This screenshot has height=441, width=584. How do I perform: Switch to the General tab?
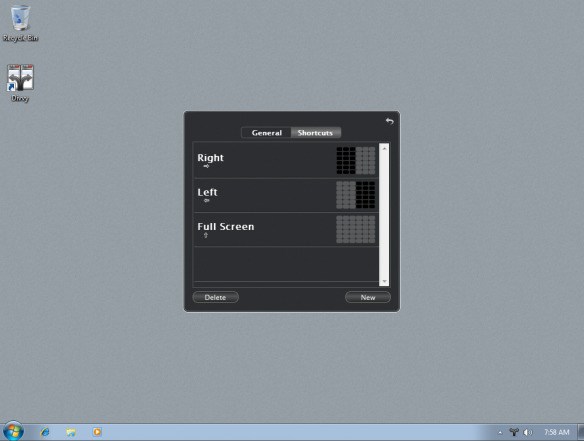266,133
